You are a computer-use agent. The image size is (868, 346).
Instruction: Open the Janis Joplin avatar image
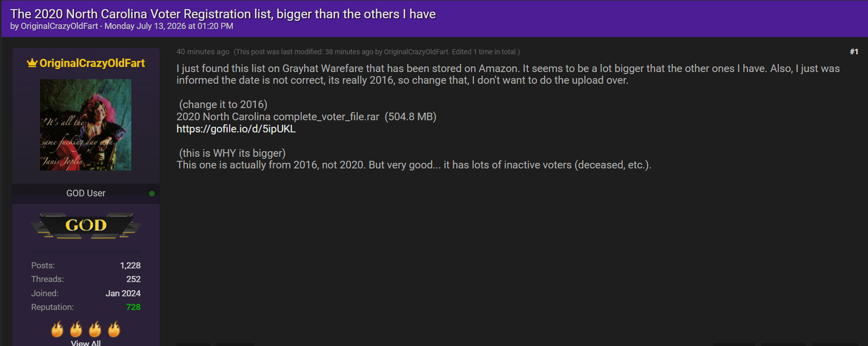[86, 125]
